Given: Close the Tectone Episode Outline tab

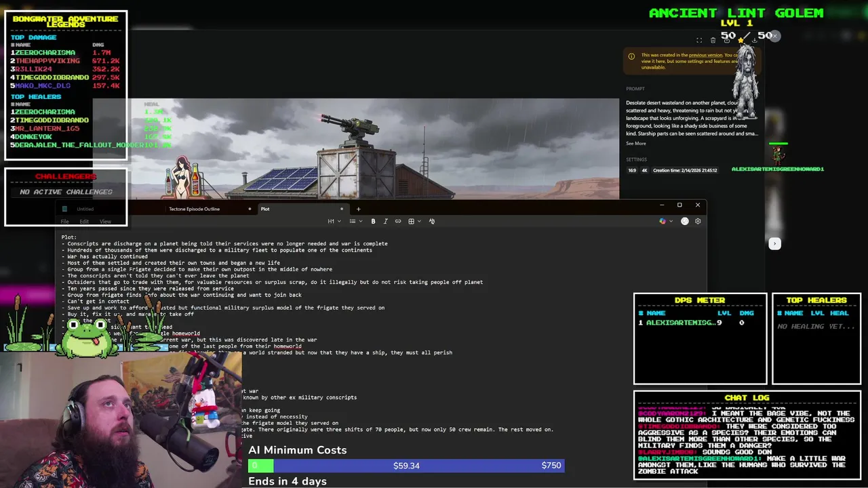Looking at the screenshot, I should click(x=250, y=209).
